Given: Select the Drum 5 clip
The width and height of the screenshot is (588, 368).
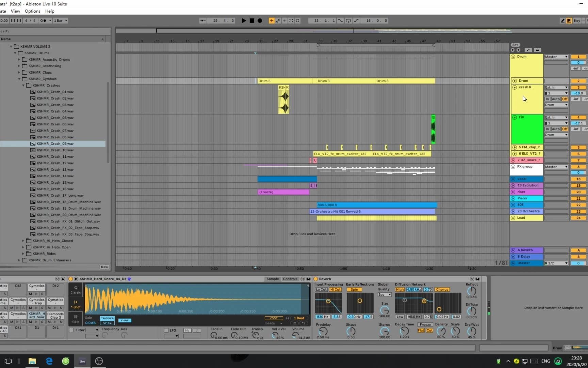Looking at the screenshot, I should click(x=285, y=81).
